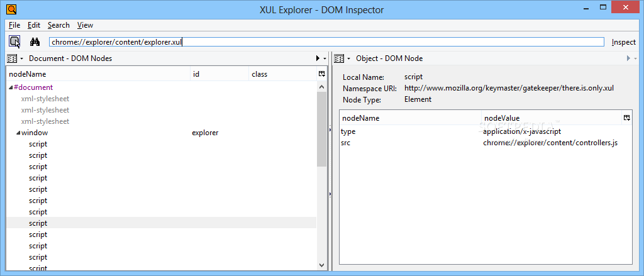The width and height of the screenshot is (644, 276).
Task: Open the File menu
Action: (x=14, y=25)
